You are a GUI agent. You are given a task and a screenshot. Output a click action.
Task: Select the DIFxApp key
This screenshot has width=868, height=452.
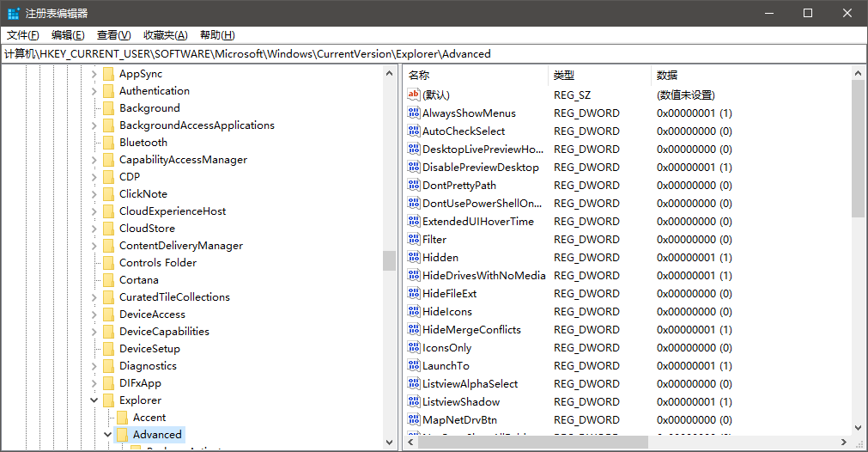pos(140,382)
